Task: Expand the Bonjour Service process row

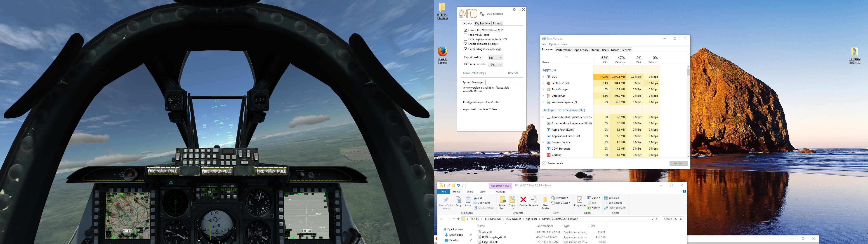Action: point(543,142)
